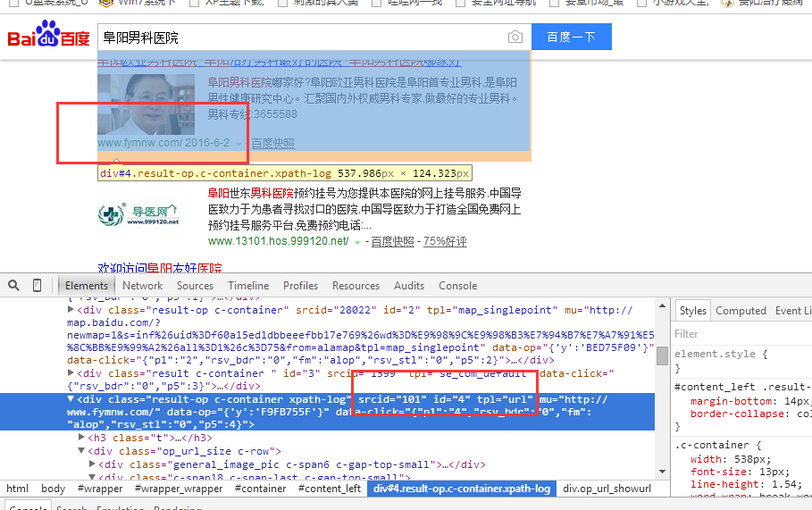This screenshot has height=510, width=812.
Task: Click the 75%好评 link
Action: [445, 242]
